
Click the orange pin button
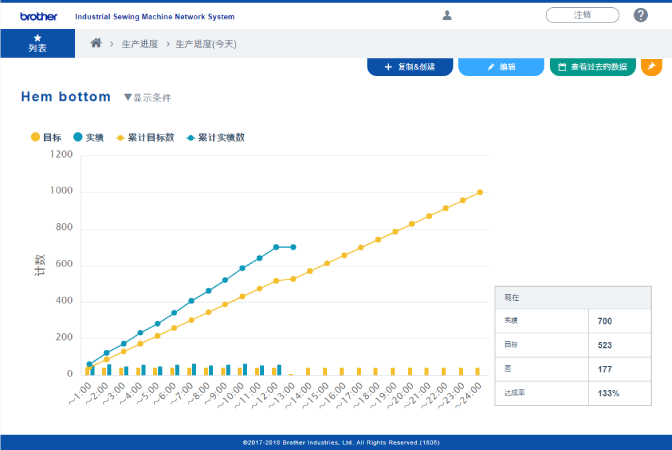pos(651,67)
